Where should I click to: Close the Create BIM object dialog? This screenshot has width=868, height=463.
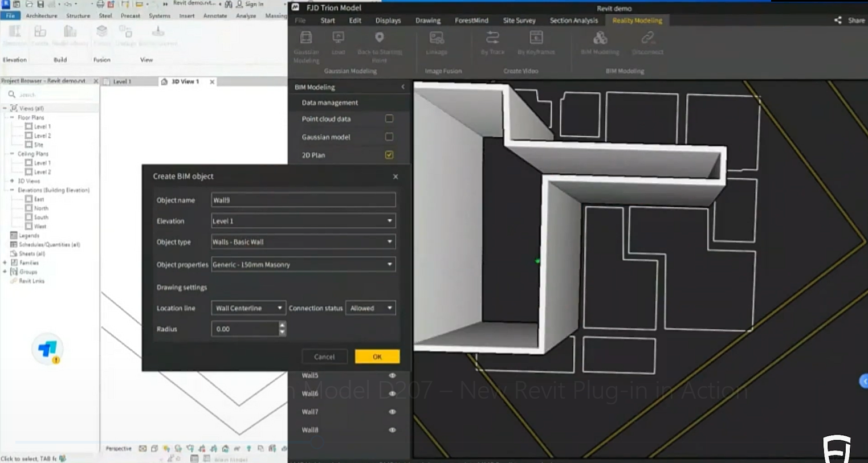(396, 177)
